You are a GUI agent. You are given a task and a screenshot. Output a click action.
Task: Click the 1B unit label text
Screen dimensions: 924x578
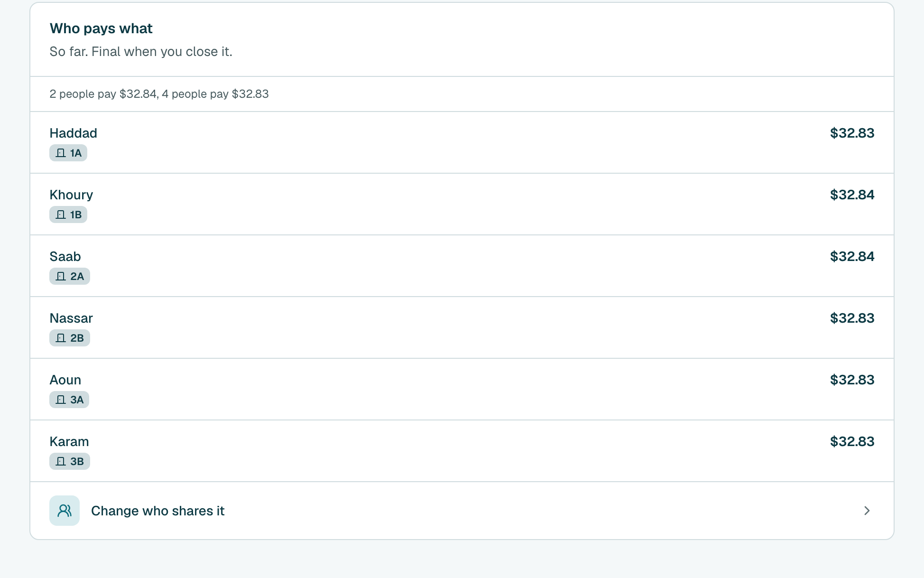coord(76,214)
